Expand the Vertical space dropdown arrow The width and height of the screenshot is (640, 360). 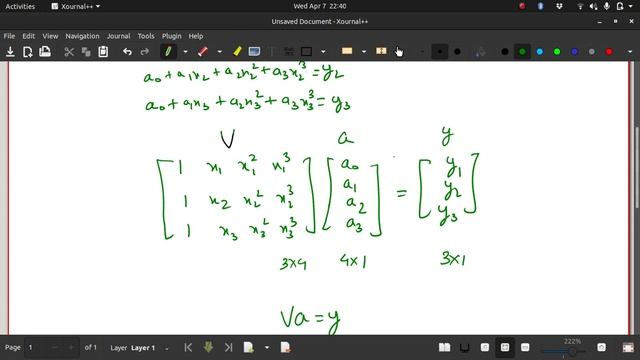(x=364, y=52)
